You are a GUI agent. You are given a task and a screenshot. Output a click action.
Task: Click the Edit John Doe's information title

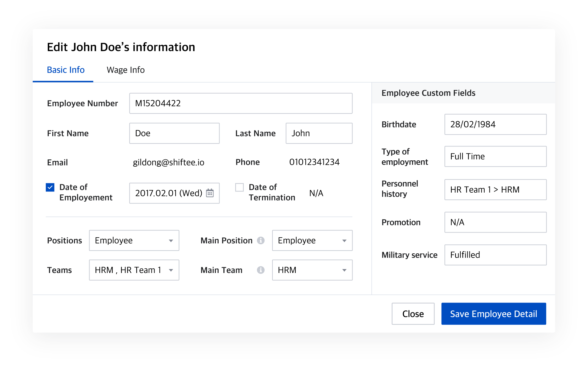click(x=121, y=47)
